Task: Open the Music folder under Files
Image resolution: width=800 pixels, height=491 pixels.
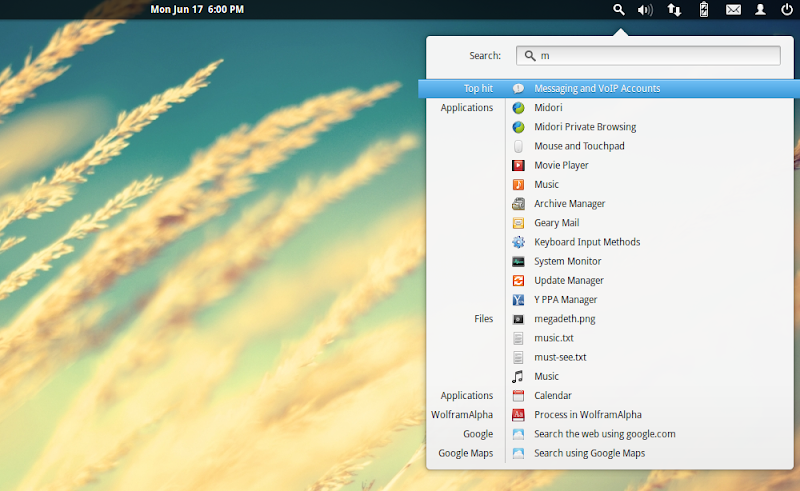Action: point(546,377)
